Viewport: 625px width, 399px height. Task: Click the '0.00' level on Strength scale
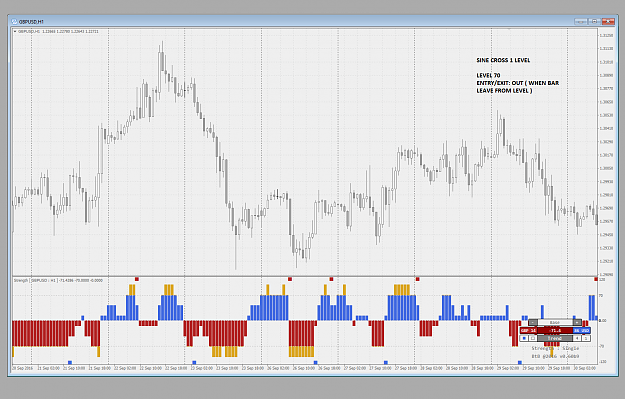603,320
